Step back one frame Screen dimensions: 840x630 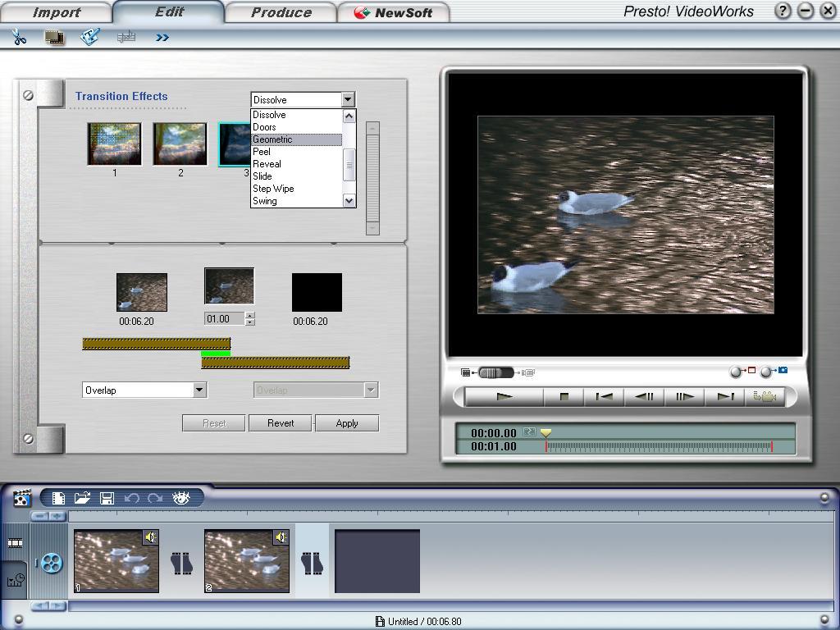pyautogui.click(x=645, y=397)
